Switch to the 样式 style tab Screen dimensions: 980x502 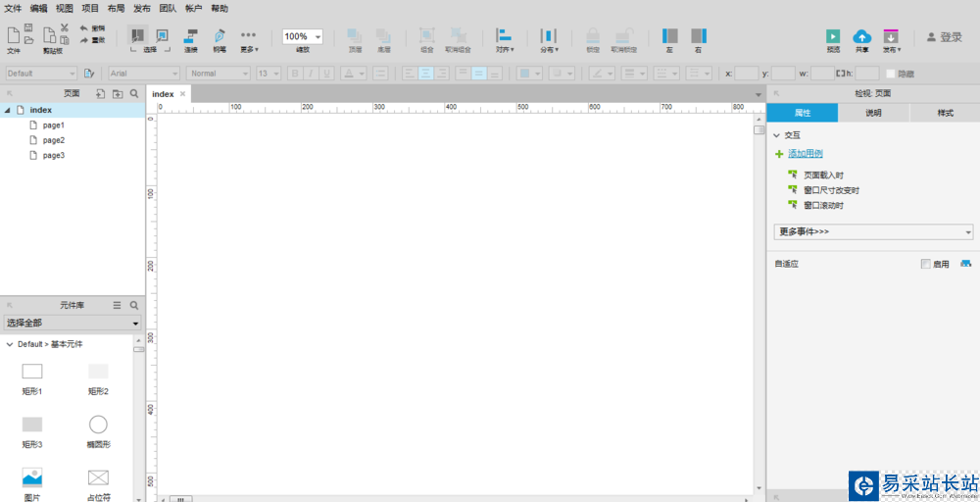click(x=945, y=113)
